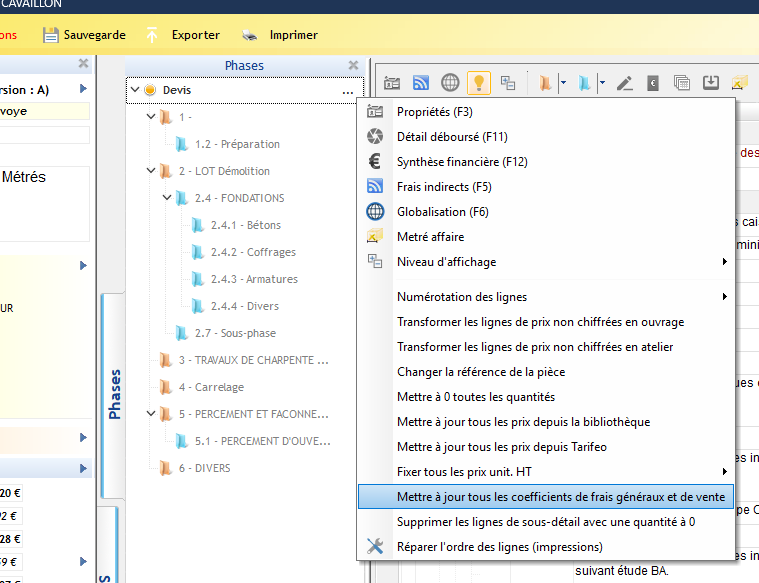Screen dimensions: 759x583
Task: Click the download arrow icon in toolbar
Action: click(x=711, y=83)
